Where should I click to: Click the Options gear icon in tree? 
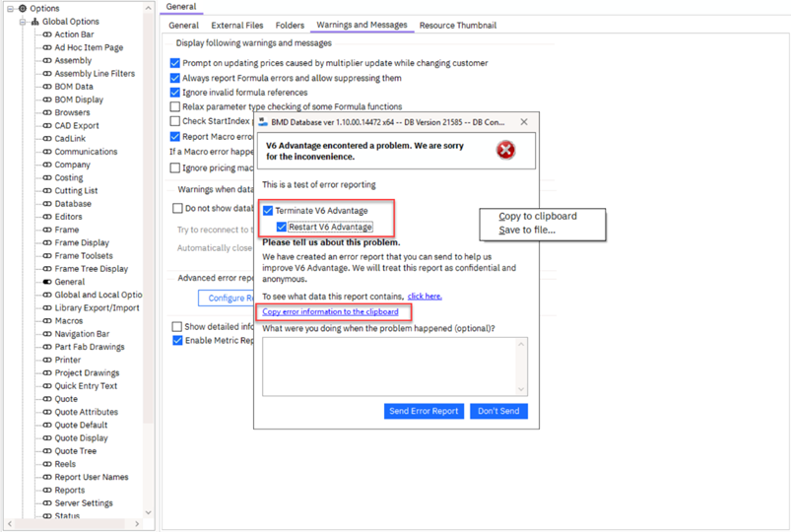(23, 9)
